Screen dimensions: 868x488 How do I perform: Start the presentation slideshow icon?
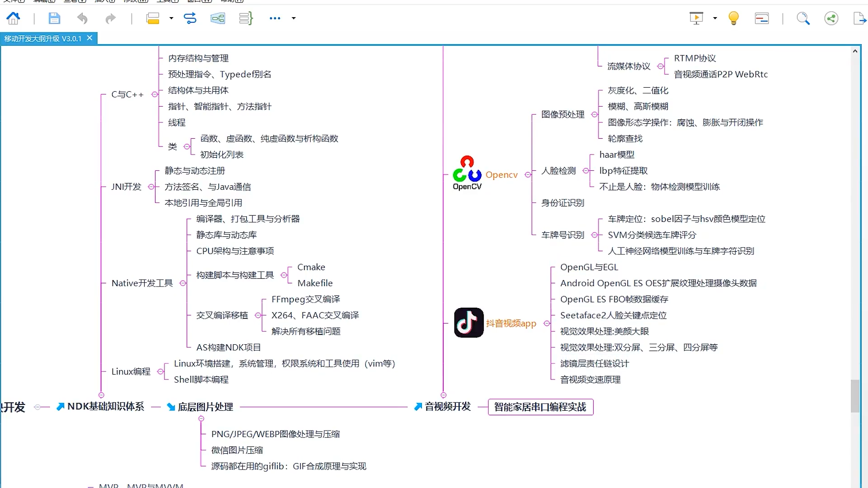click(x=696, y=18)
